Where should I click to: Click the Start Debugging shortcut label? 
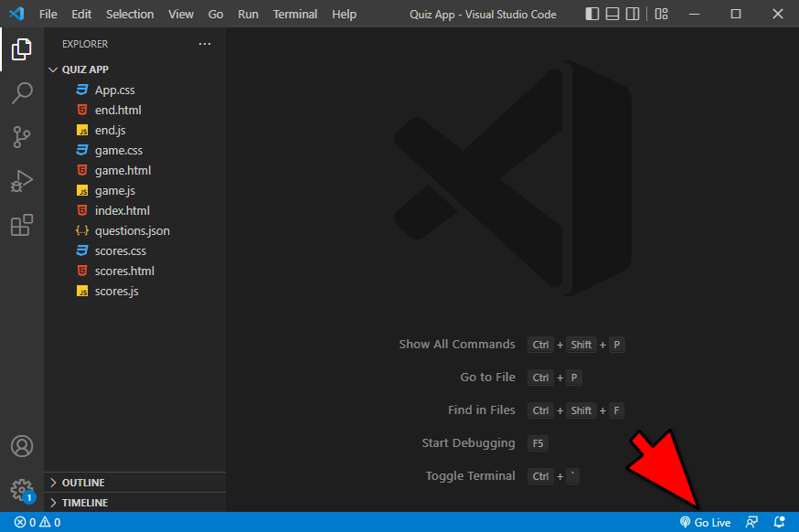(x=468, y=443)
